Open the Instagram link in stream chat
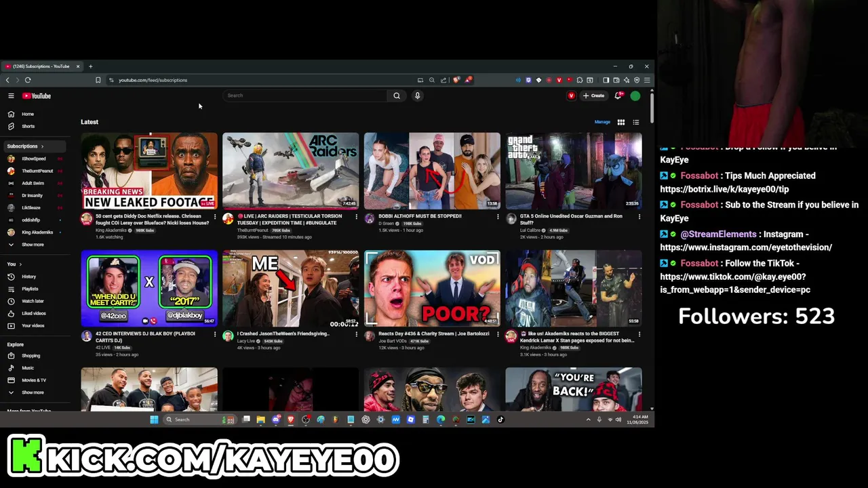 [x=746, y=247]
